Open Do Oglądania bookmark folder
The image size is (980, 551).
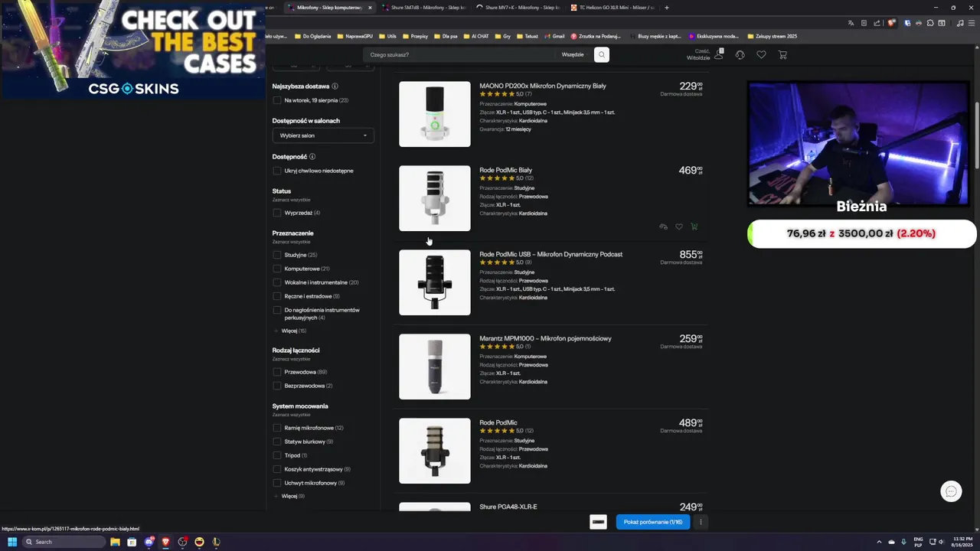[312, 36]
